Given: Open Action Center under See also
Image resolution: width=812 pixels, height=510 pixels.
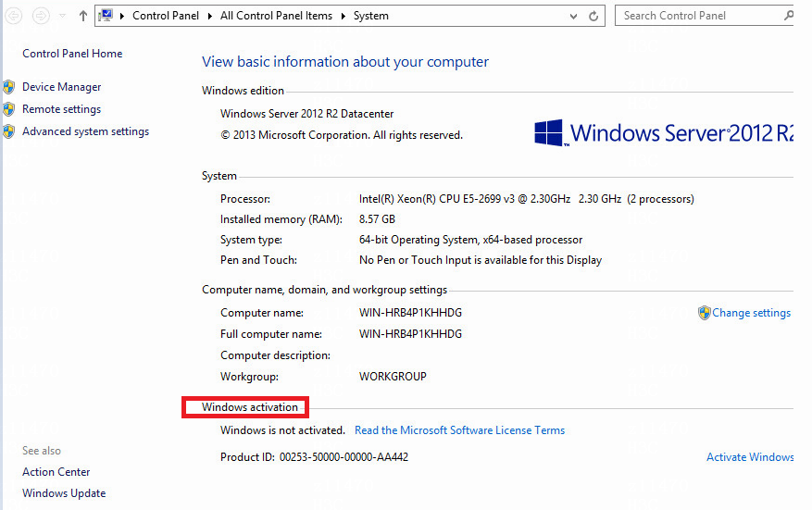Looking at the screenshot, I should [x=56, y=472].
